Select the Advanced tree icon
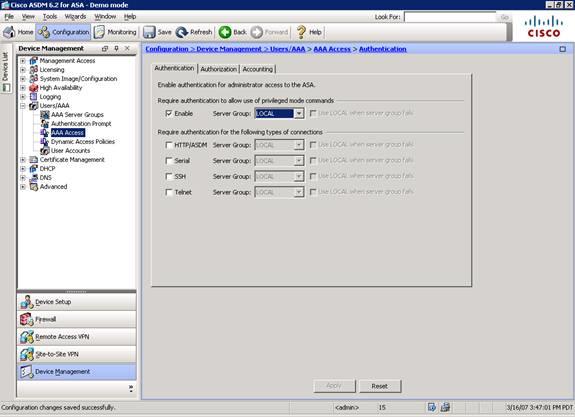Viewport: 575px width, 417px height. coord(33,187)
